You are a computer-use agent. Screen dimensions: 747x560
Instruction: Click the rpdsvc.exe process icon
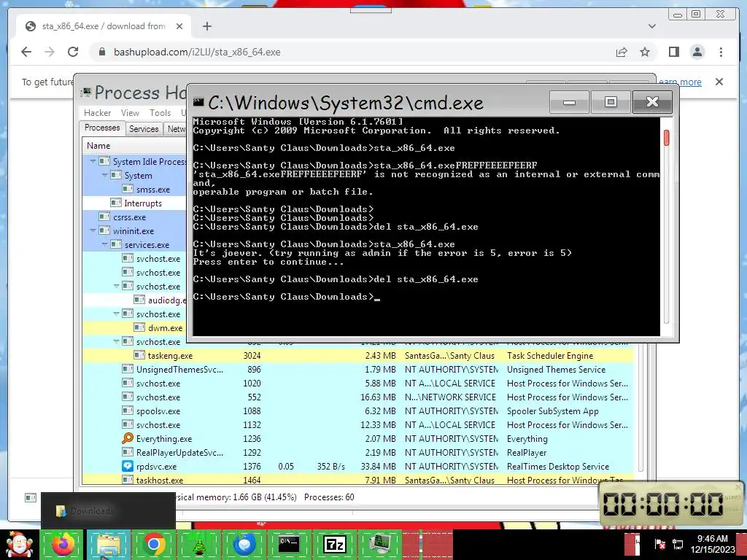pyautogui.click(x=128, y=466)
